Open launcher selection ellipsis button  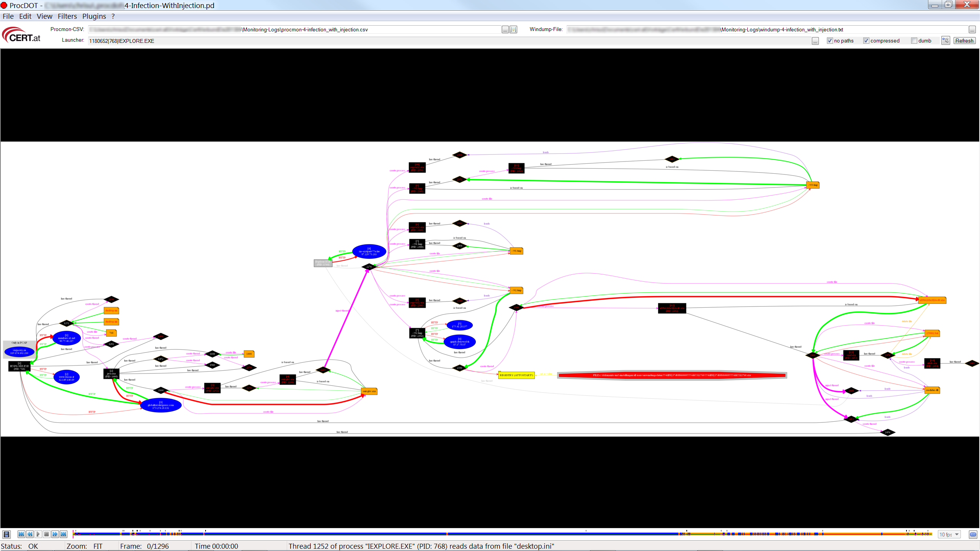(815, 41)
